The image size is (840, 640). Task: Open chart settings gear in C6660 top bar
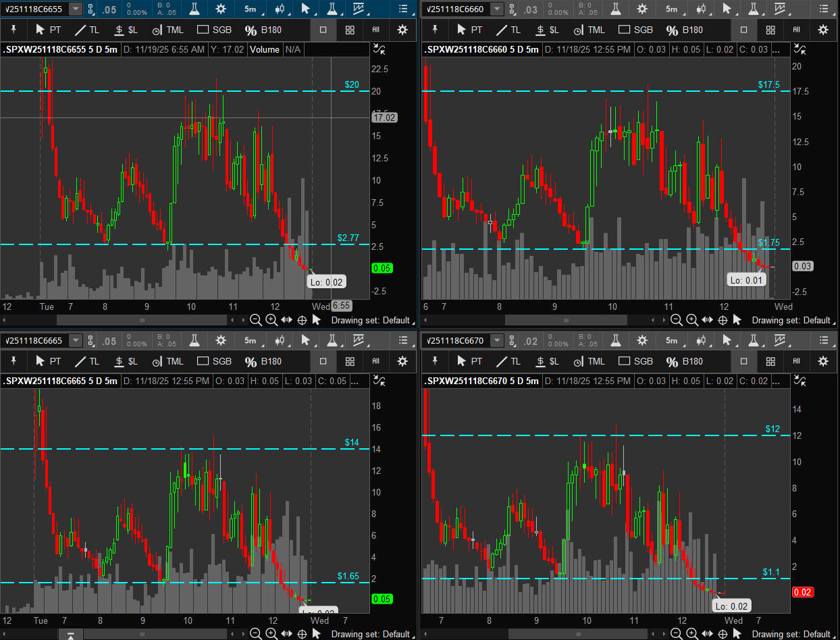[642, 9]
